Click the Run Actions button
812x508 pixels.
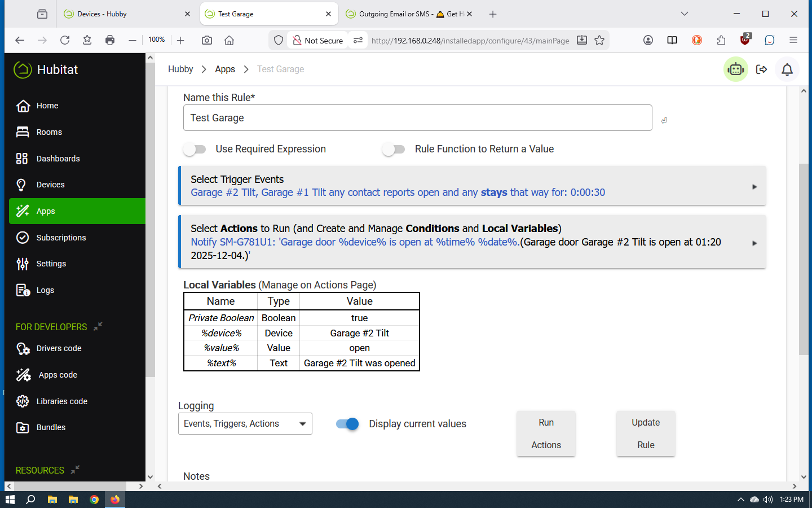(x=546, y=433)
